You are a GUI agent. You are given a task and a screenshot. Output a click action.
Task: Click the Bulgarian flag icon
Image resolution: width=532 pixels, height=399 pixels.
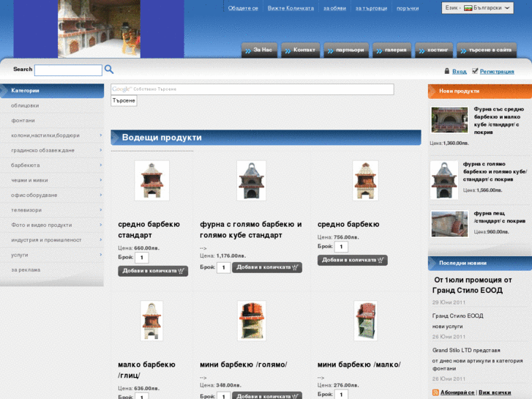(x=468, y=8)
